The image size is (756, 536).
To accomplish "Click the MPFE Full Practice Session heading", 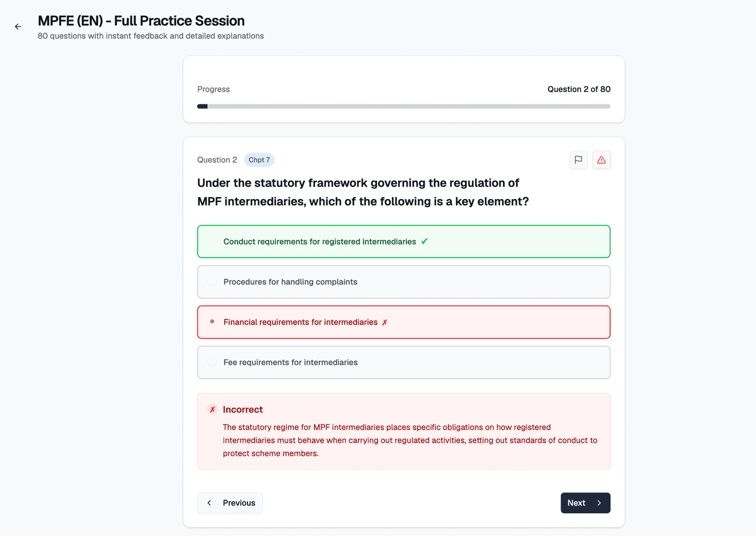I will point(141,21).
